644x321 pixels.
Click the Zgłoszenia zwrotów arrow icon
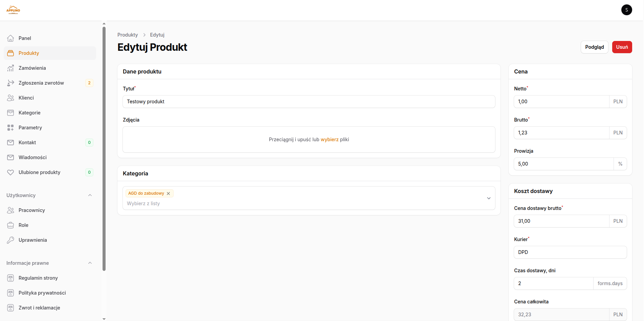(x=10, y=83)
